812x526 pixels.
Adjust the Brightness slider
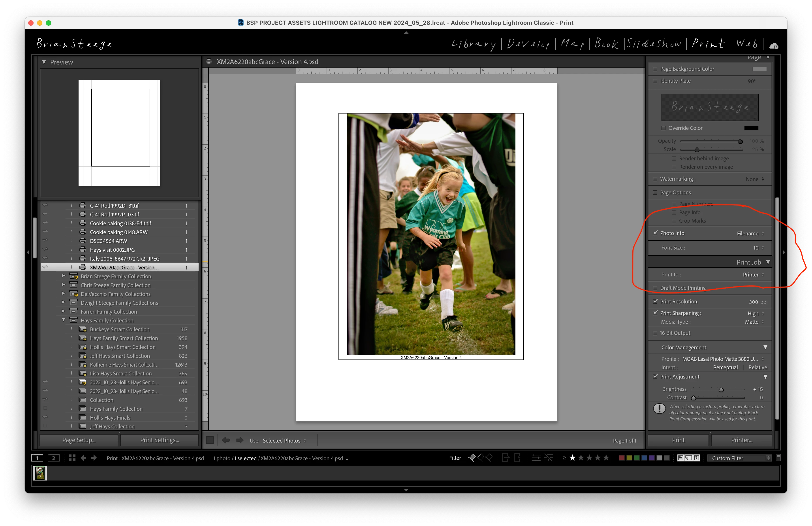point(721,390)
